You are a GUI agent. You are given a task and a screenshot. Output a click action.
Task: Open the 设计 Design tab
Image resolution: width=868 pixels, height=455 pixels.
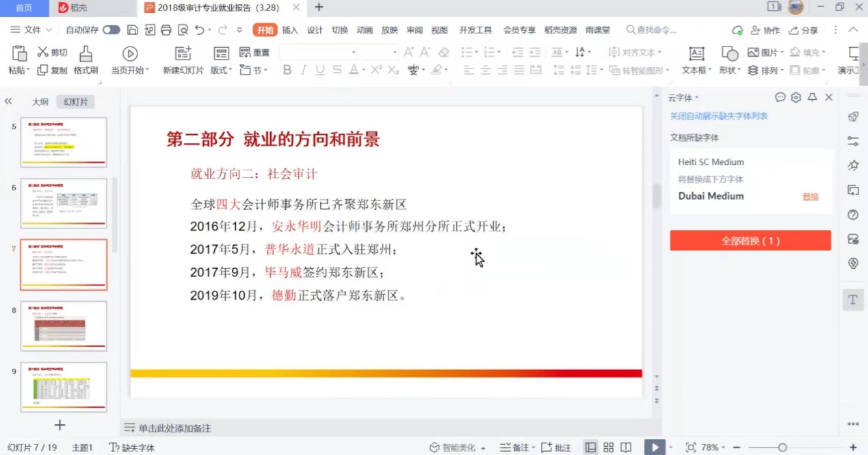(x=315, y=30)
